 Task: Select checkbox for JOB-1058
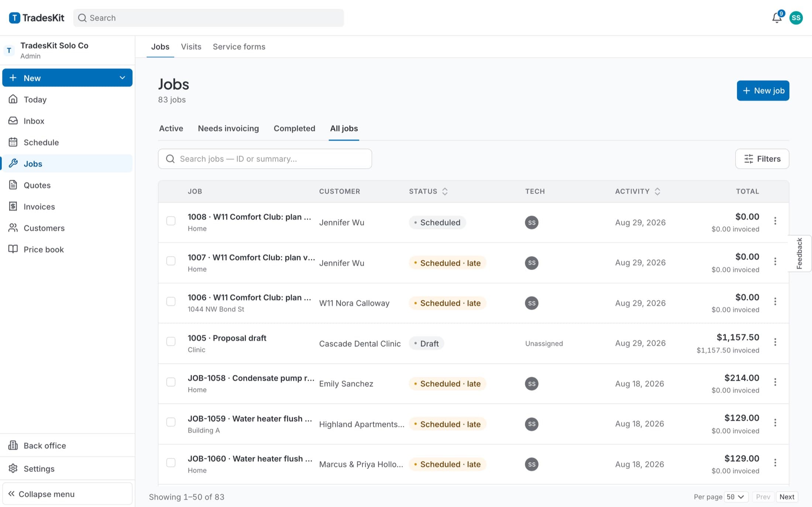(x=171, y=382)
